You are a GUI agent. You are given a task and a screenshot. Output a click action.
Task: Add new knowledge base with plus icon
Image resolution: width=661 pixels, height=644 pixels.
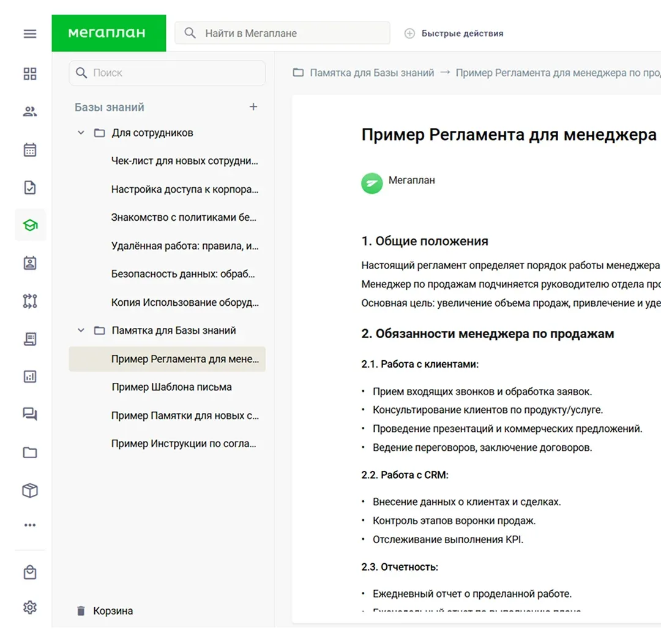(x=253, y=106)
